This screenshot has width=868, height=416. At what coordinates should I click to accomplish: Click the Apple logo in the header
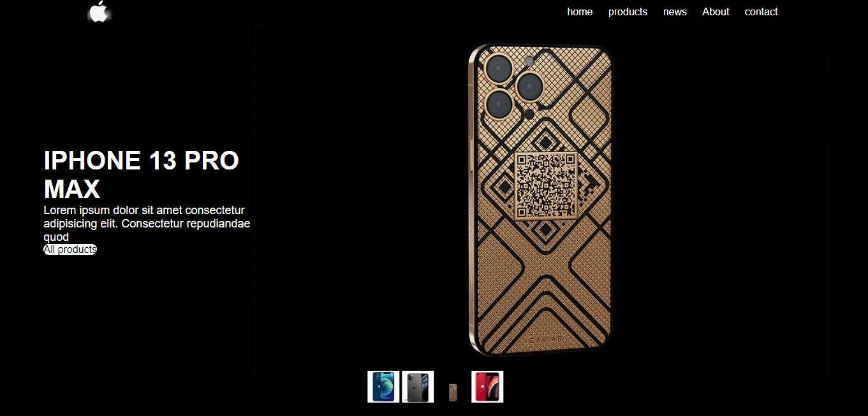(99, 11)
